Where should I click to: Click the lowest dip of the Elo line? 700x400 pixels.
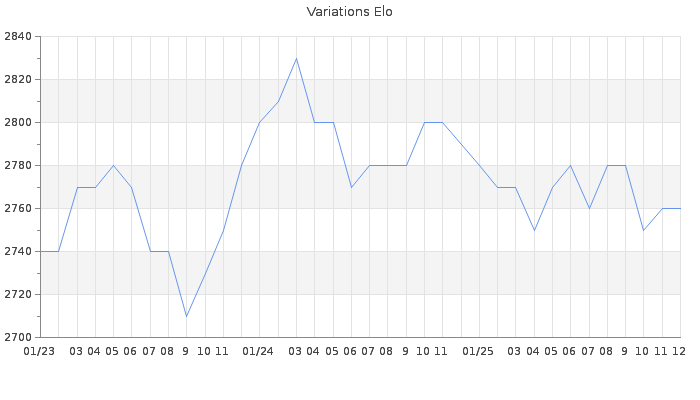[x=186, y=316]
